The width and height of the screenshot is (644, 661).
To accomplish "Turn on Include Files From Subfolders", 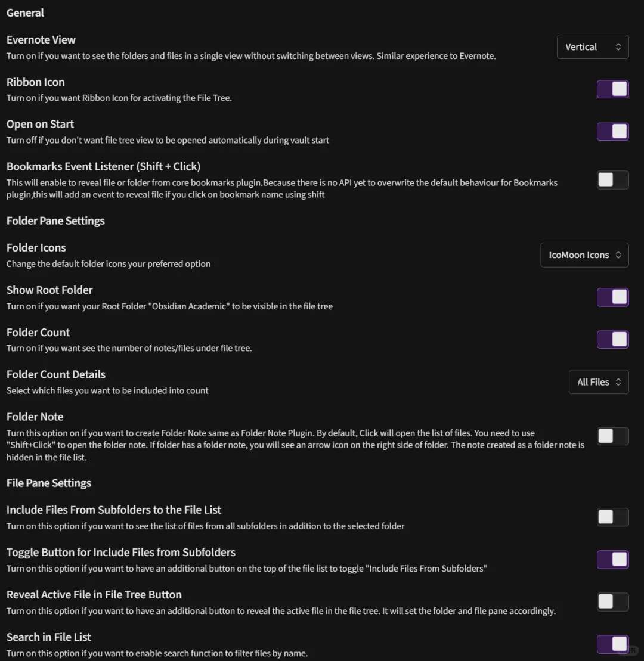I will click(x=612, y=517).
